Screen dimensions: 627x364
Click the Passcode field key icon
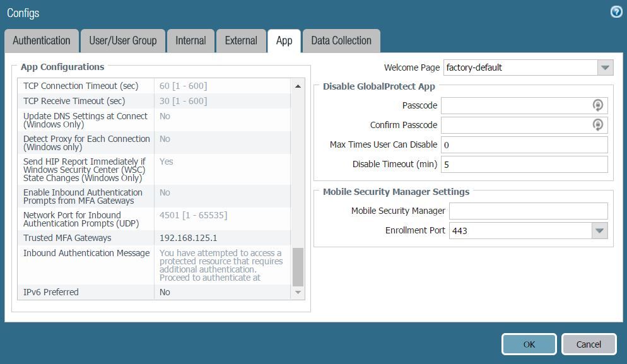tap(598, 105)
